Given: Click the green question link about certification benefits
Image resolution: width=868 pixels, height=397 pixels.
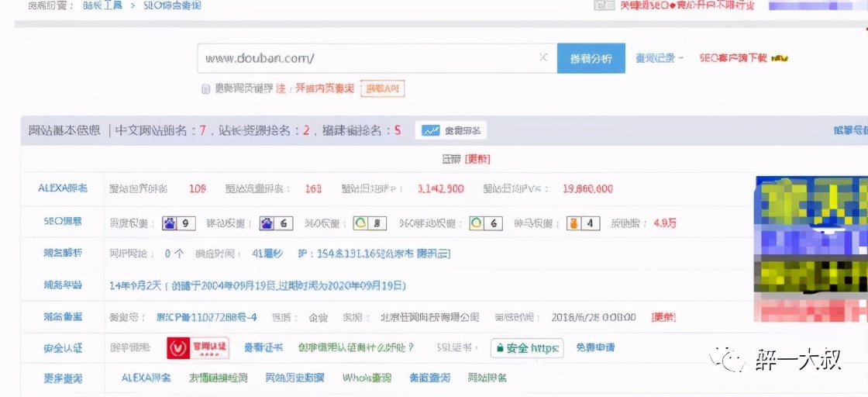Looking at the screenshot, I should pyautogui.click(x=356, y=347).
